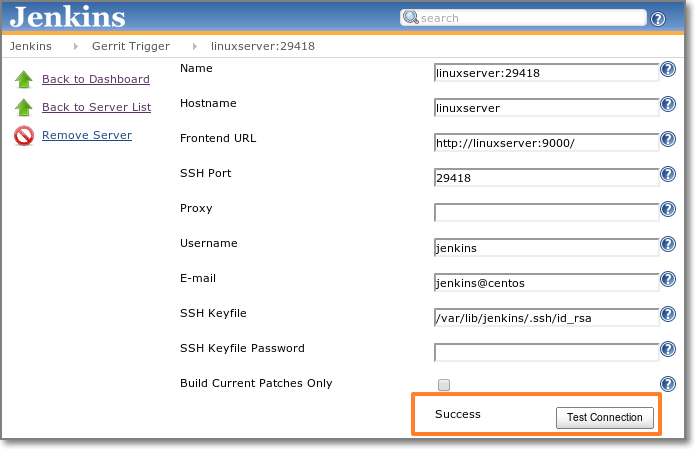The image size is (695, 449).
Task: Open help for the Name field
Action: point(668,69)
